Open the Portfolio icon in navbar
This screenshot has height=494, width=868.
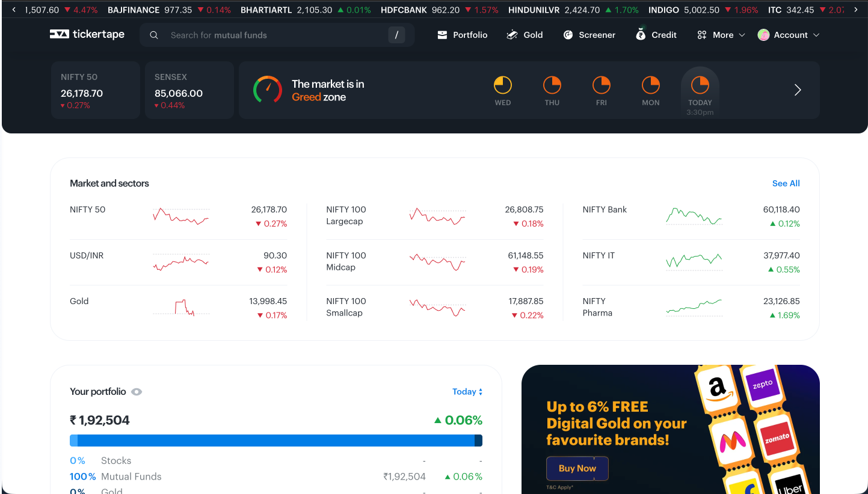(442, 35)
